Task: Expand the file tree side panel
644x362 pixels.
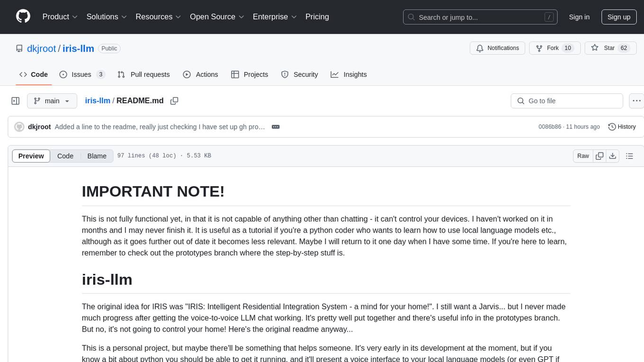Action: tap(16, 101)
